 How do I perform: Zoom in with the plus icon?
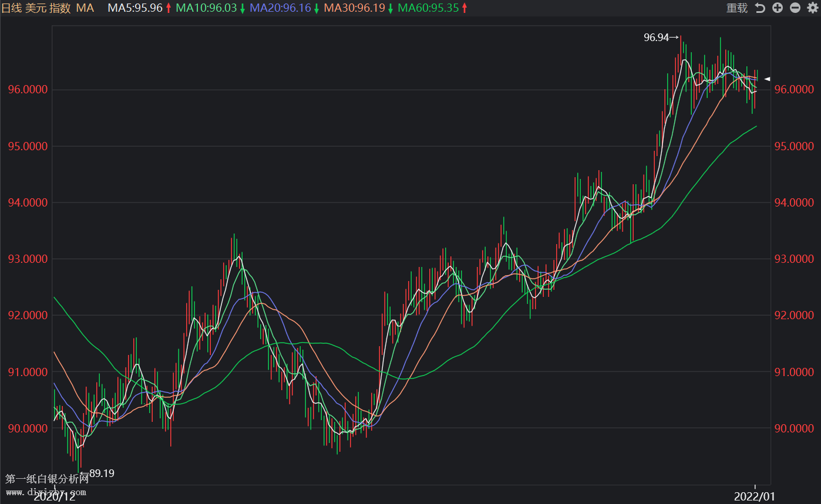coord(778,8)
